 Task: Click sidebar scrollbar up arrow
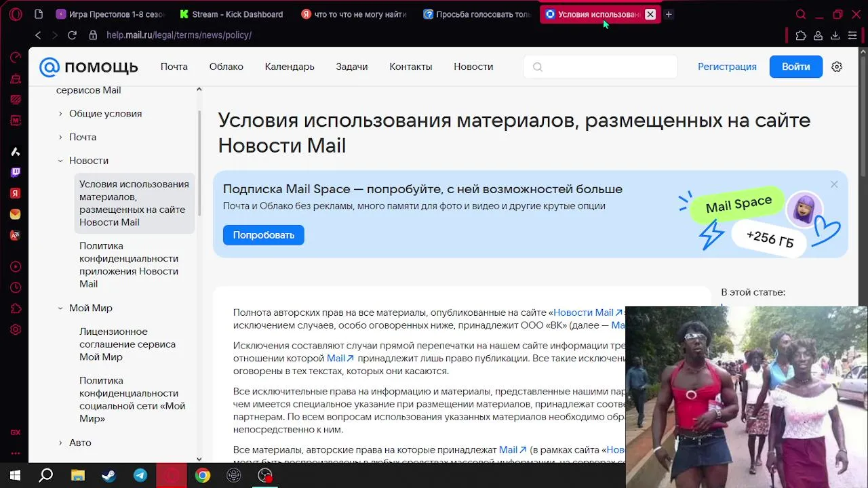tap(199, 89)
